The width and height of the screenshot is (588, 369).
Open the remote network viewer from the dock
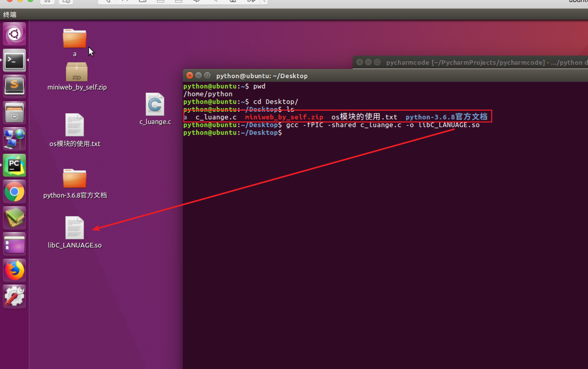tap(14, 139)
